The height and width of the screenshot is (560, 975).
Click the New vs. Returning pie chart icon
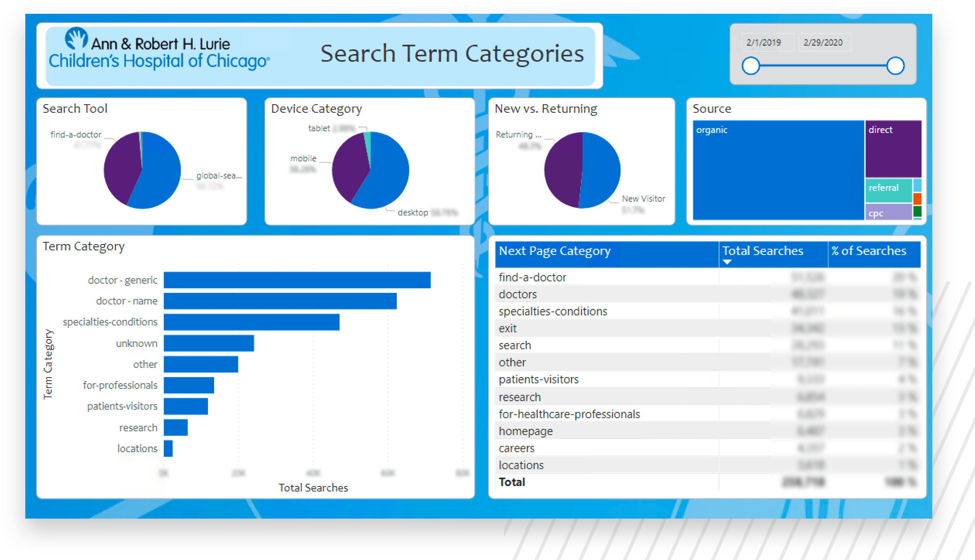pos(577,171)
